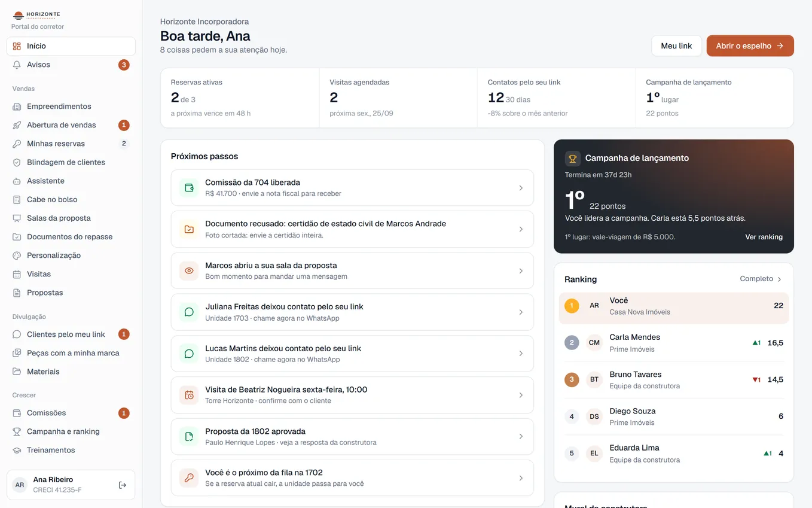Click the bell icon for Avisos

point(17,65)
